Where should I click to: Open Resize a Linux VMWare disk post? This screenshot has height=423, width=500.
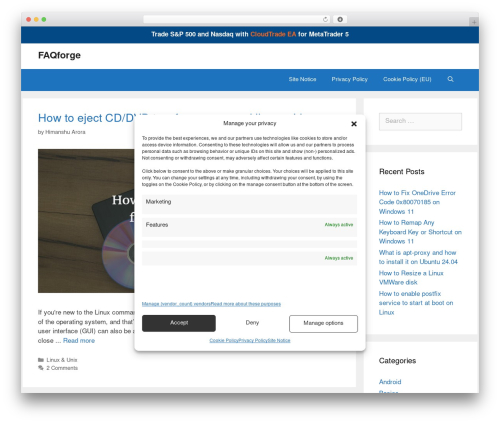[411, 278]
